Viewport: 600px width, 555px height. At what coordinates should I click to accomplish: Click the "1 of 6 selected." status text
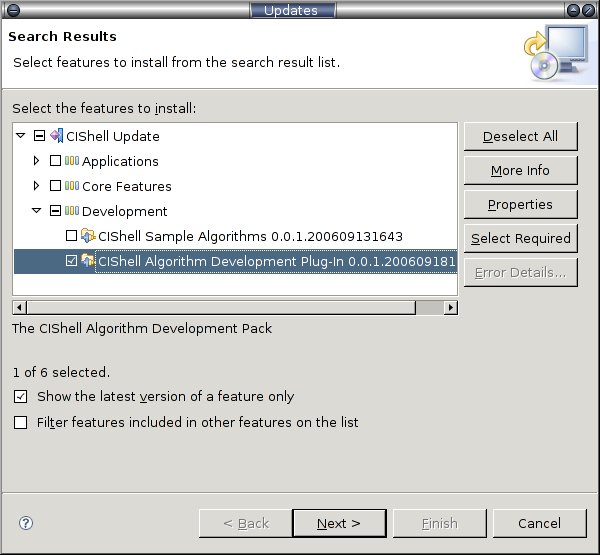pos(61,372)
